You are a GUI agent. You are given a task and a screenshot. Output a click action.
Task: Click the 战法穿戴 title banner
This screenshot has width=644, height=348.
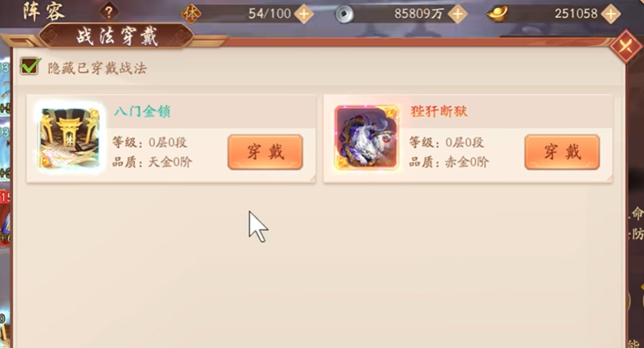point(117,37)
